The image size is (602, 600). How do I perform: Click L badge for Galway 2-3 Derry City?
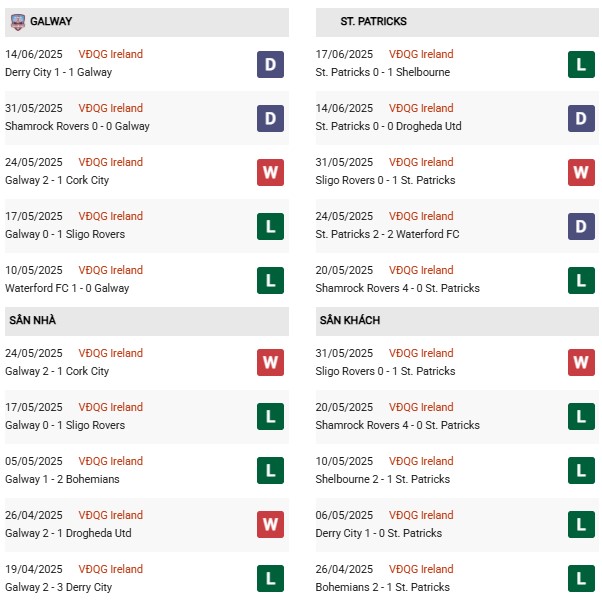click(x=270, y=579)
